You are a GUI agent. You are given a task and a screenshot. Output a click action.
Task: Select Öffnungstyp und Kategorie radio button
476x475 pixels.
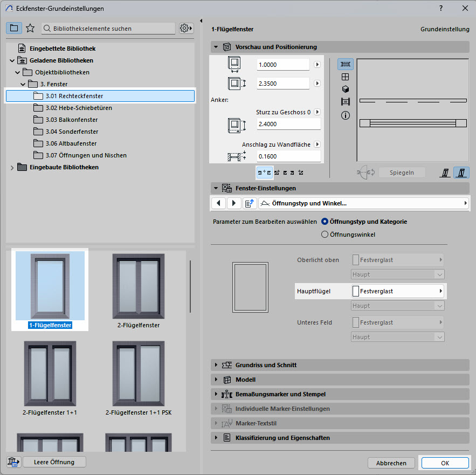point(325,222)
